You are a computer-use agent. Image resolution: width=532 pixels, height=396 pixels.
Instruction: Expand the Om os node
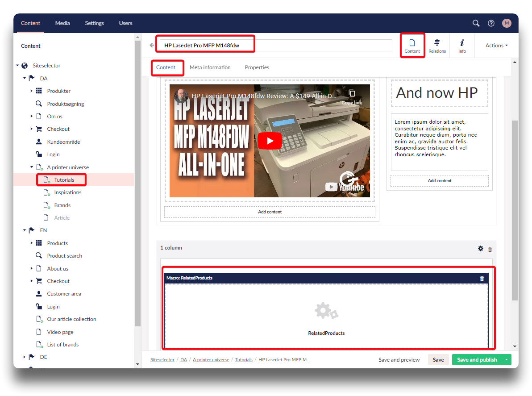(32, 116)
